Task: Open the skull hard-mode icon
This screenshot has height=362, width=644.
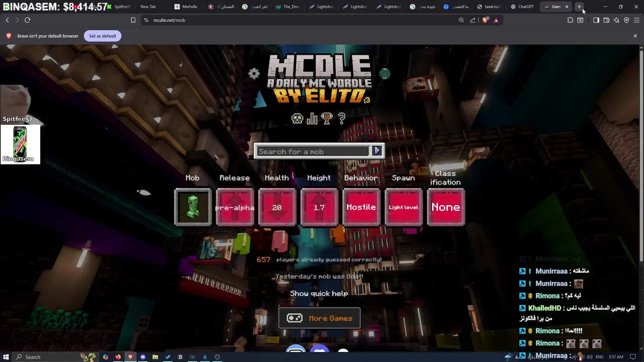Action: pyautogui.click(x=297, y=119)
